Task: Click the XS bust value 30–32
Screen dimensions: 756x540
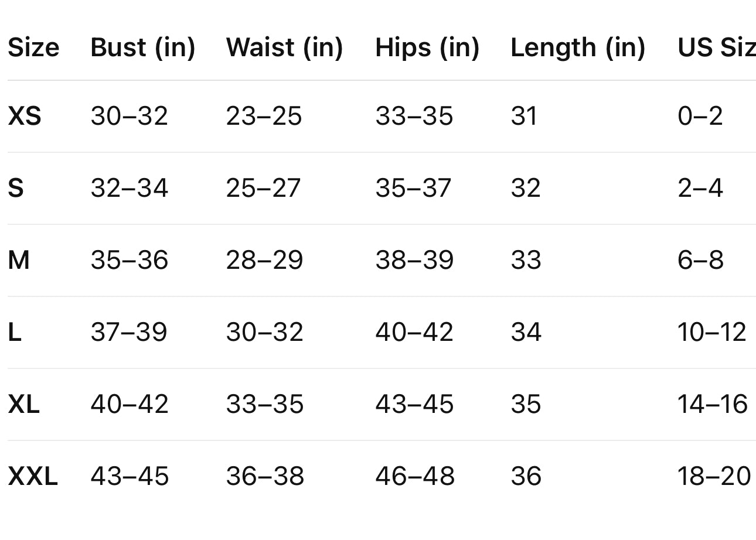Action: point(129,116)
